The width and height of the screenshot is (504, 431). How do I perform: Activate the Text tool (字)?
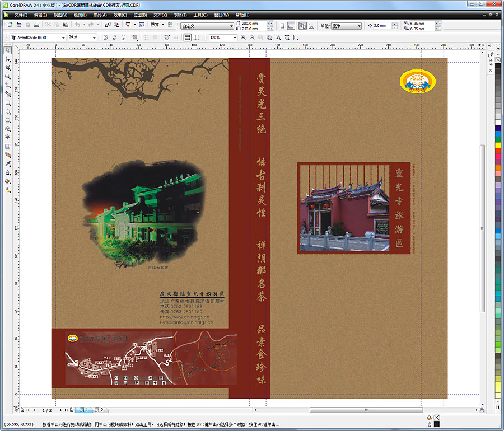tap(8, 137)
